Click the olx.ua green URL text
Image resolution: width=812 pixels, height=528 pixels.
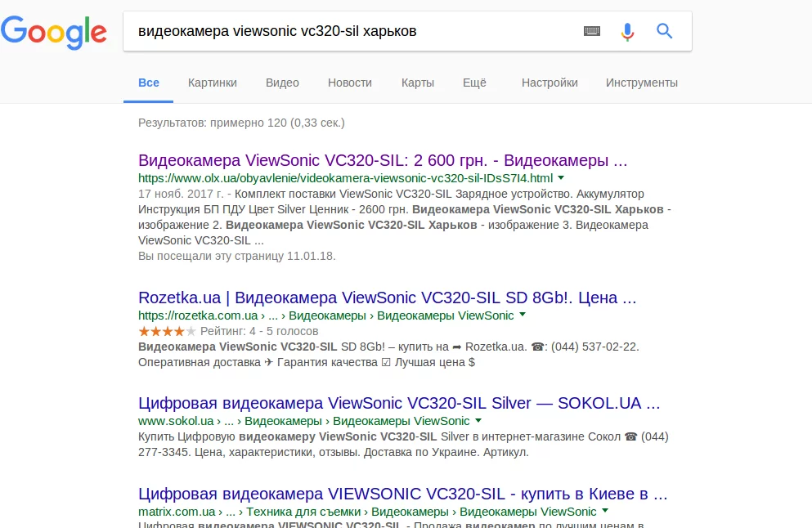(345, 178)
